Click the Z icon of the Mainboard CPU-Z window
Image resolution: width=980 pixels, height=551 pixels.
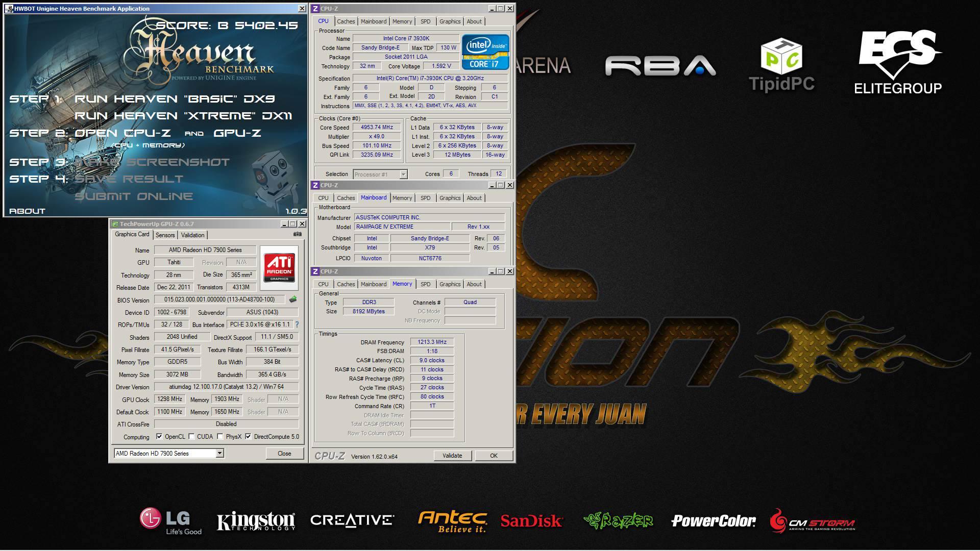tap(315, 185)
